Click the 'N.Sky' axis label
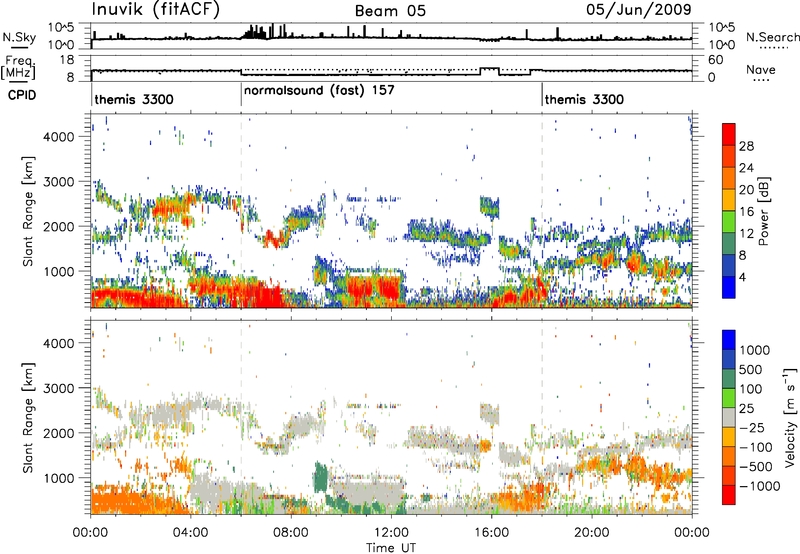Image resolution: width=800 pixels, height=554 pixels. (x=19, y=37)
